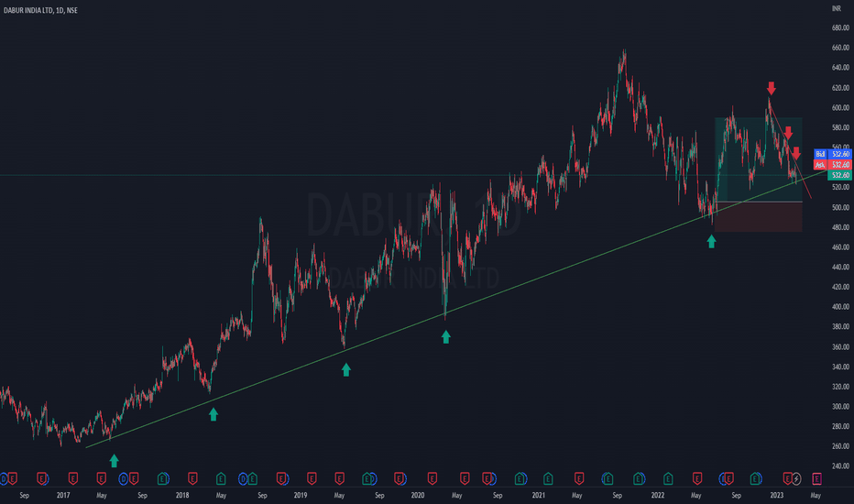Screen dimensions: 854x504
Task: Open the green earnings marker just after the 2022 label
Action: (668, 478)
